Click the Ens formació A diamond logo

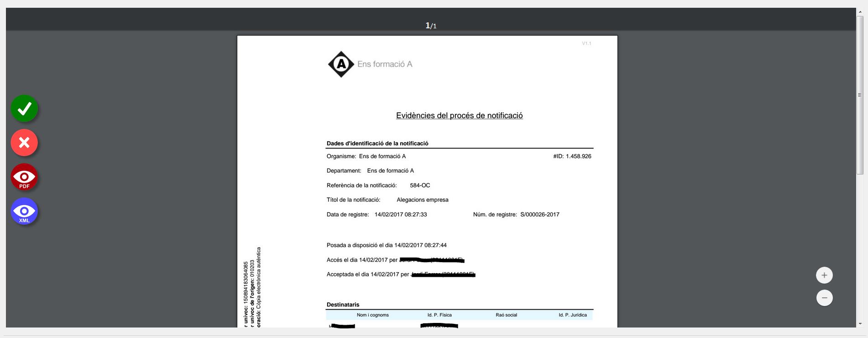click(x=341, y=64)
